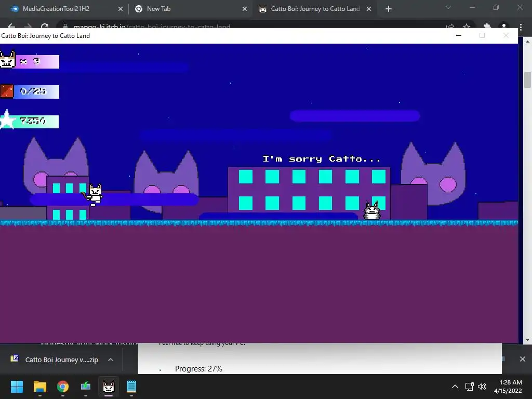Show hidden system tray icons

tap(455, 387)
